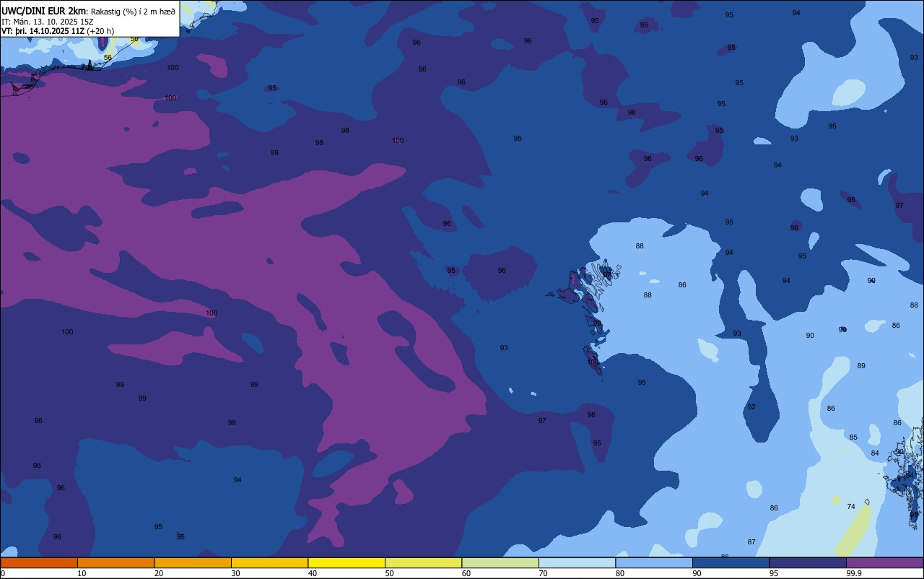Click the legend scale tick label '30'
The width and height of the screenshot is (924, 579).
236,573
